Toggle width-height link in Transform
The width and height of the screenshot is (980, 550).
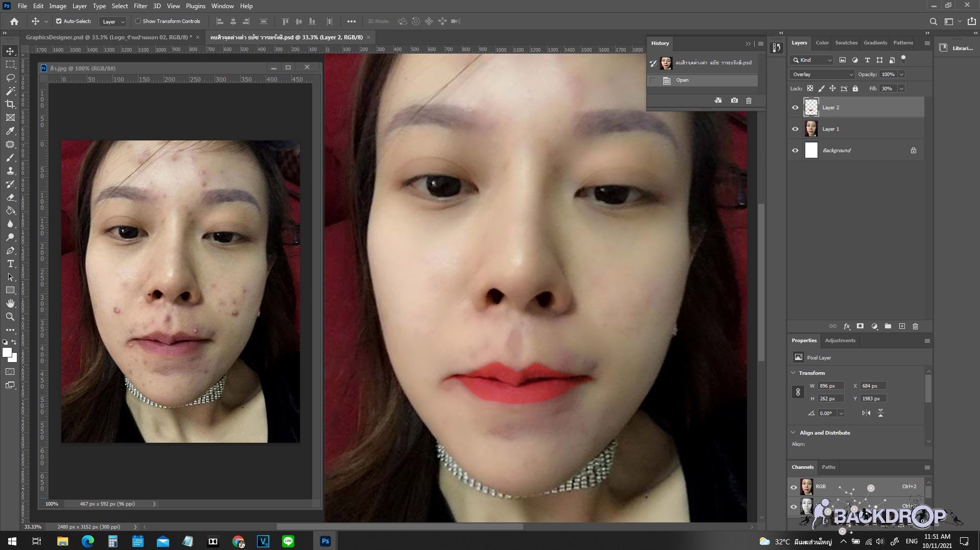[x=798, y=392]
